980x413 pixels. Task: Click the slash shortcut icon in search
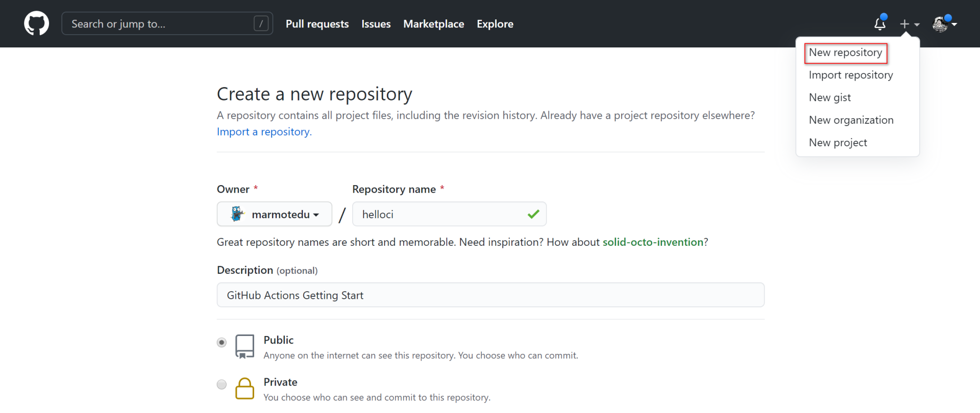click(261, 23)
